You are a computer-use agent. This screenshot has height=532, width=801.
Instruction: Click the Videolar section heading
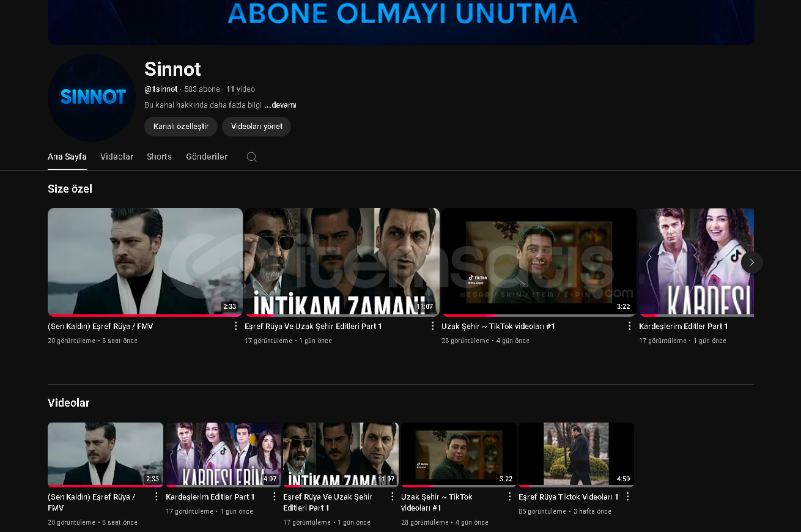(x=68, y=403)
